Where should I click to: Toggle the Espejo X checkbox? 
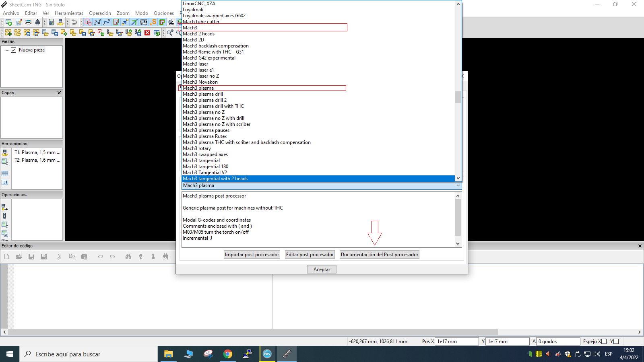604,341
